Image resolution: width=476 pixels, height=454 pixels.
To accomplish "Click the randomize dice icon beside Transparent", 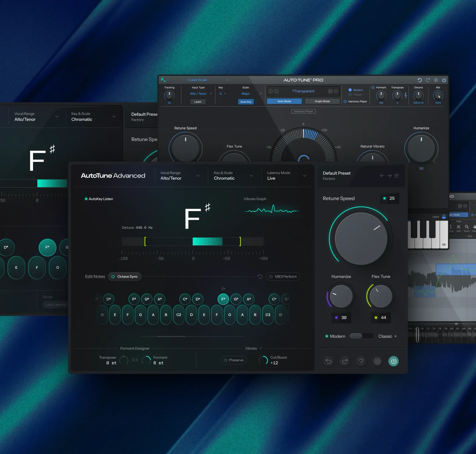I will tap(330, 91).
